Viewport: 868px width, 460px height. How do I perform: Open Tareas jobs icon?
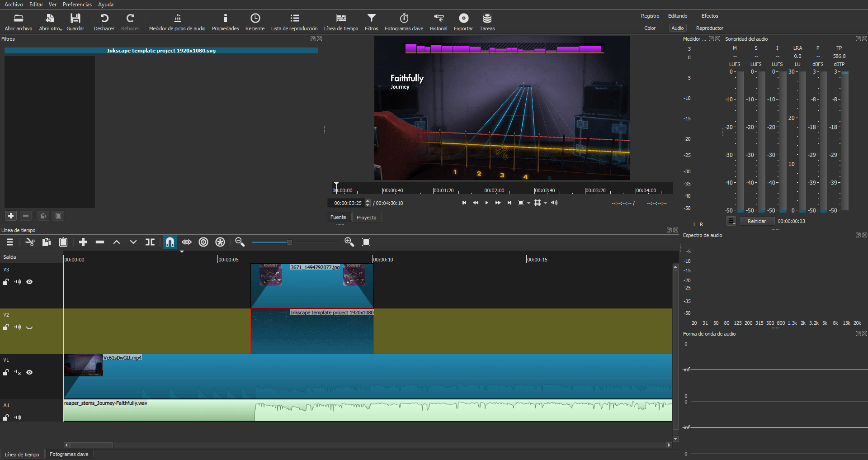[487, 22]
